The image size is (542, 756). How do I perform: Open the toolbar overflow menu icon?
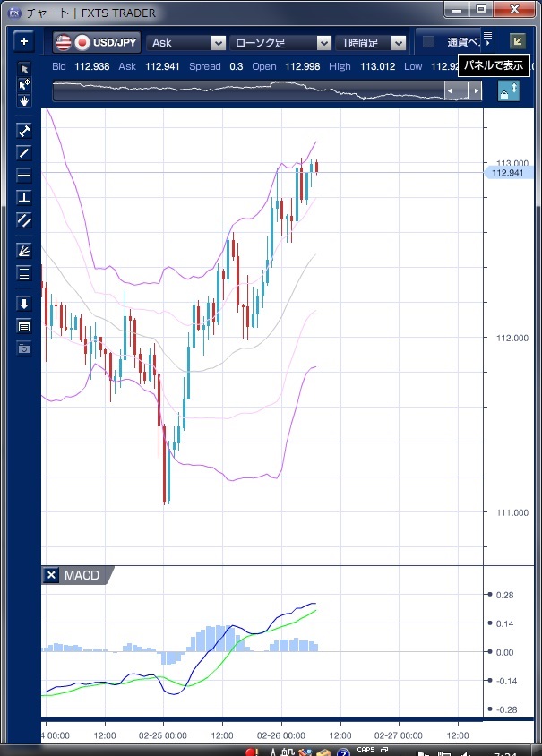[487, 38]
